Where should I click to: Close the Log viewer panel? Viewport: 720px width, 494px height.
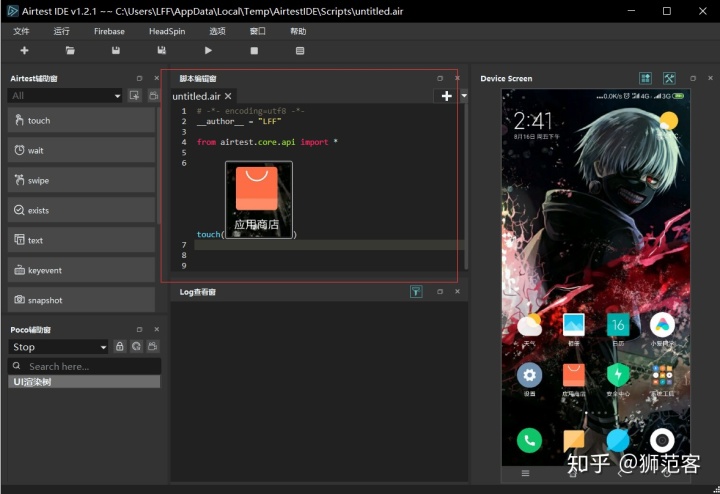point(457,292)
